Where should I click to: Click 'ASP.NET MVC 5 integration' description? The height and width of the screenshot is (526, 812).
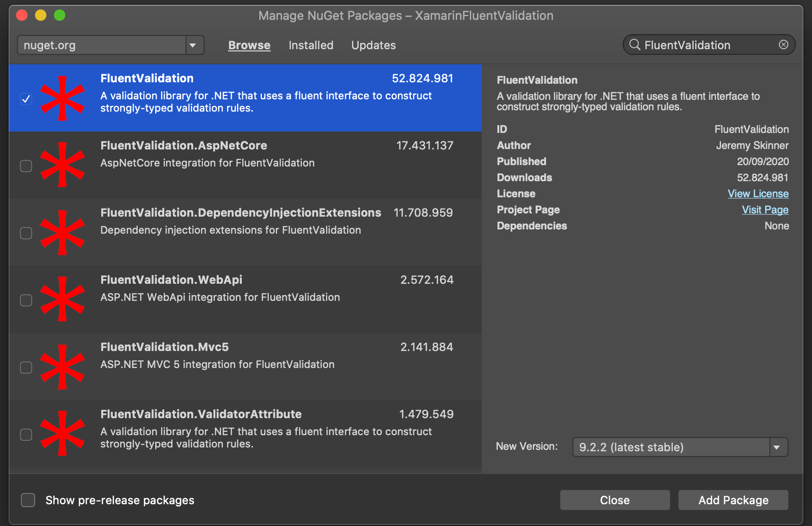tap(217, 364)
